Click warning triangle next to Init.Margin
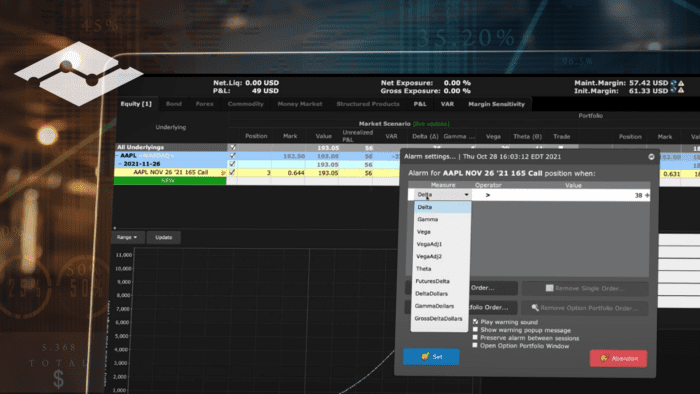The height and width of the screenshot is (394, 700). [x=681, y=91]
